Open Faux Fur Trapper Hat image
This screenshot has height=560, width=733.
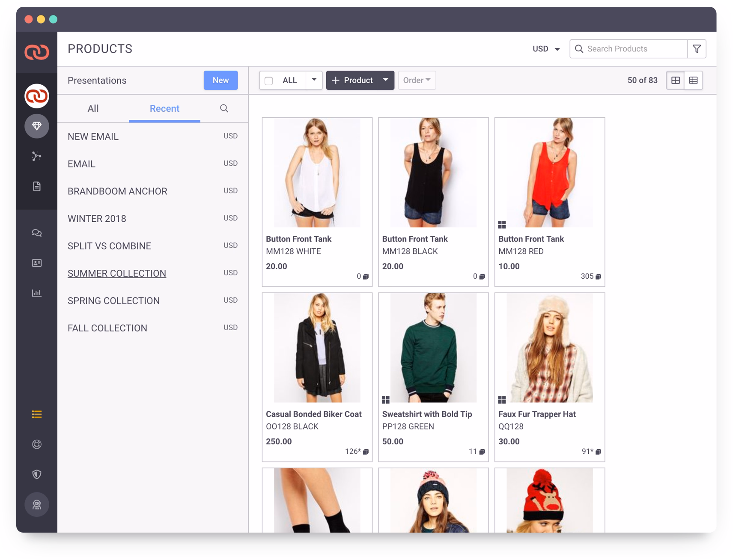click(550, 348)
